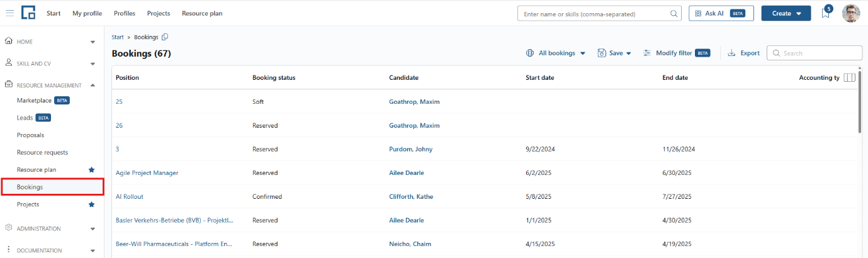Select Leads in the sidebar
The image size is (868, 258).
pos(25,118)
